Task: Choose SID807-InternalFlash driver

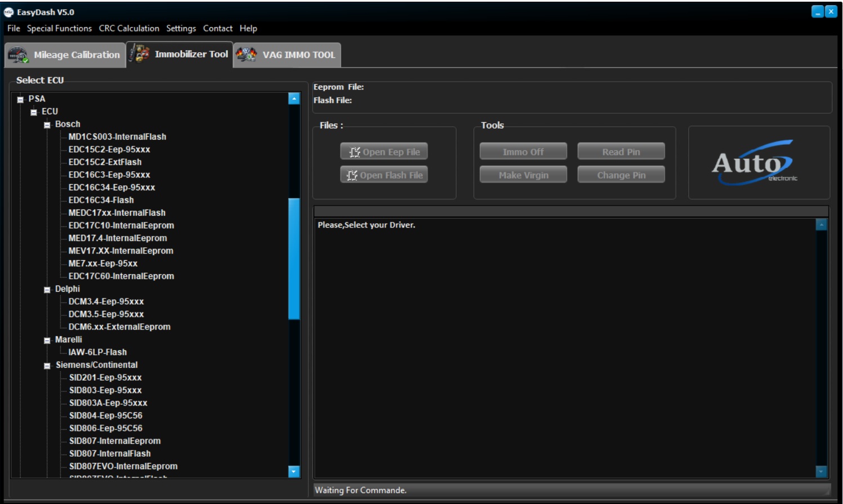Action: pos(110,453)
